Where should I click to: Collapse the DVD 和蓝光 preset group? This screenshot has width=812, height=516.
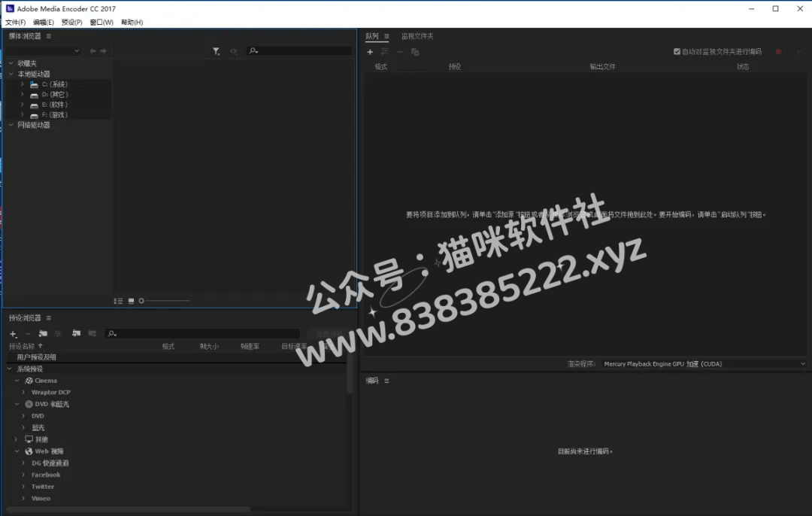coord(17,404)
